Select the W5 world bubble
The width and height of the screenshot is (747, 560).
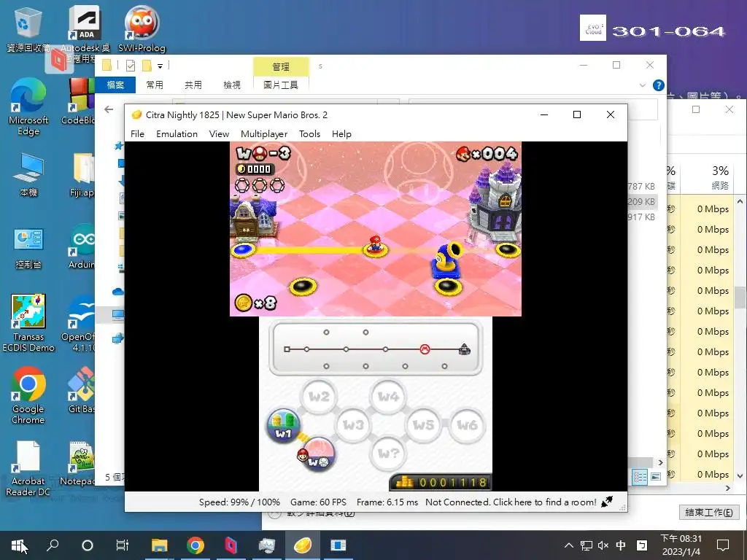click(x=423, y=425)
